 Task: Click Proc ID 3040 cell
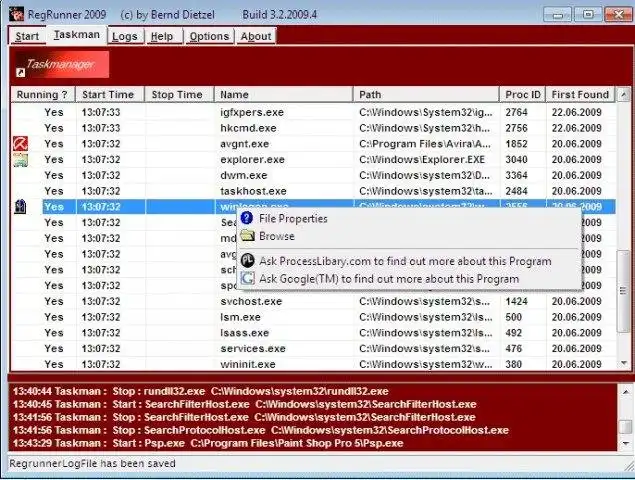pyautogui.click(x=516, y=160)
